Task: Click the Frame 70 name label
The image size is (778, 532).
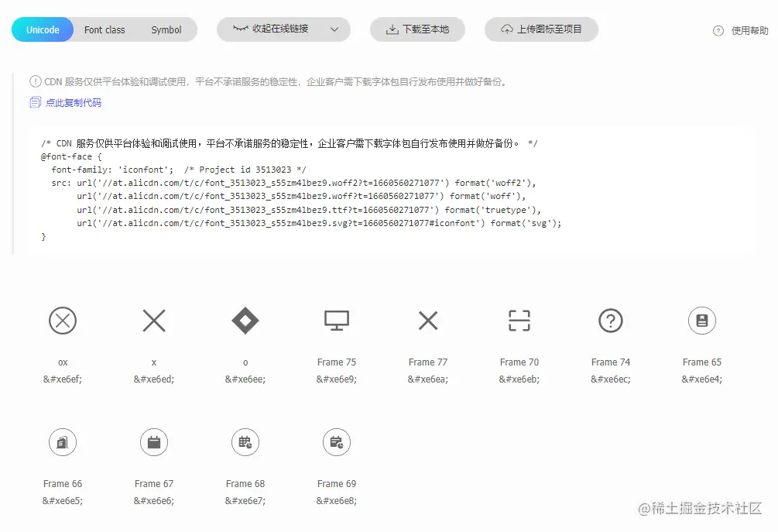Action: (x=519, y=362)
